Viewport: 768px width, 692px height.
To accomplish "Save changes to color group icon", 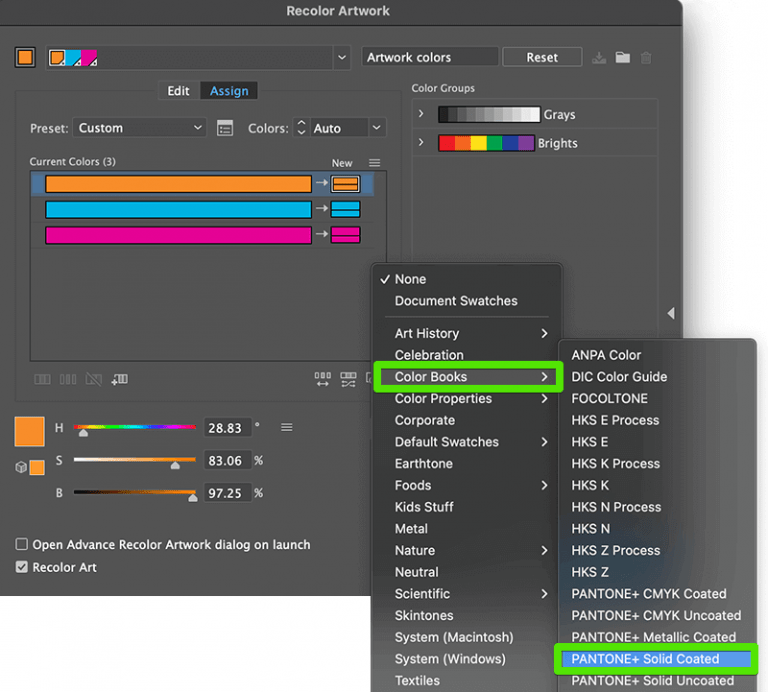I will tap(599, 58).
